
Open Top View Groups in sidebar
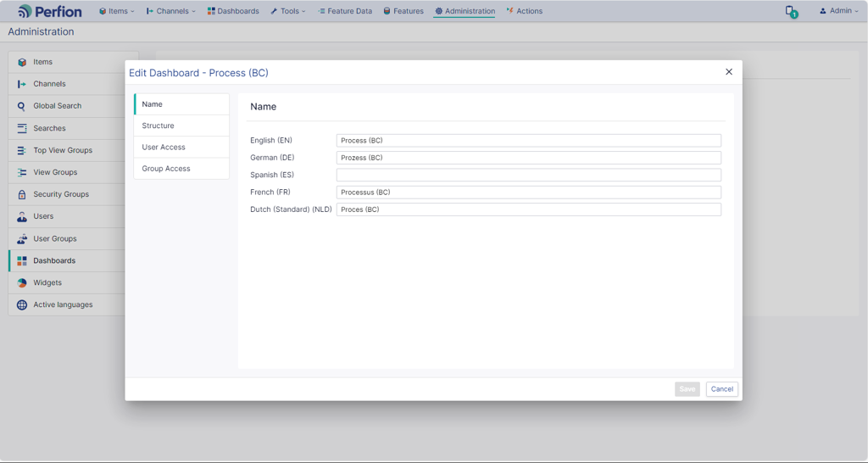pyautogui.click(x=68, y=151)
